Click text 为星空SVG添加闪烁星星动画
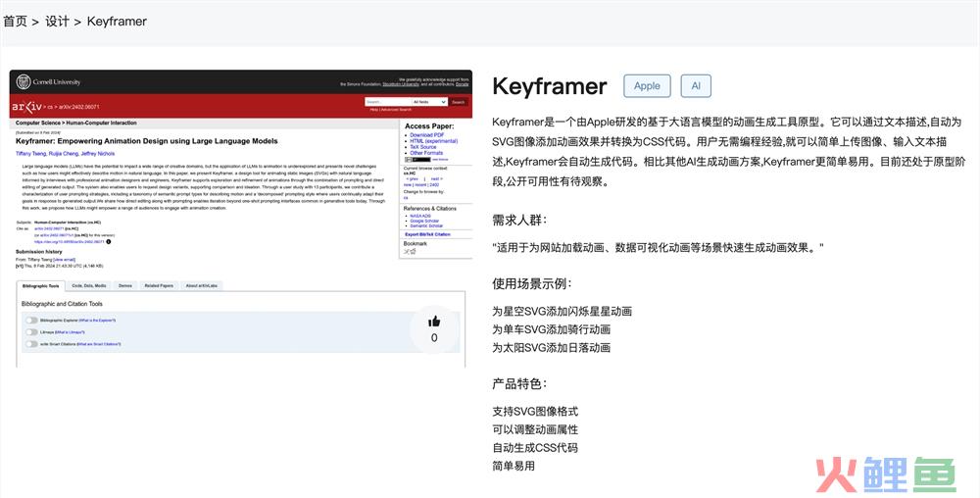Image resolution: width=980 pixels, height=498 pixels. tap(562, 311)
